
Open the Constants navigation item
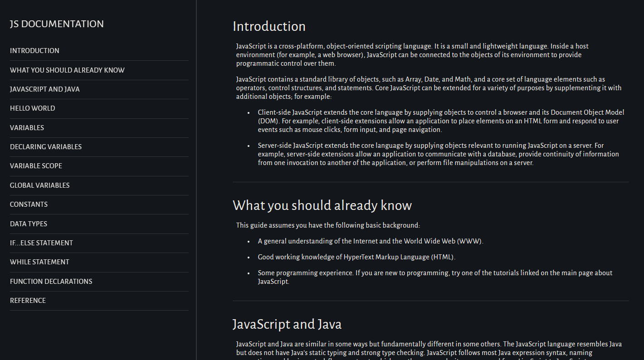coord(29,204)
